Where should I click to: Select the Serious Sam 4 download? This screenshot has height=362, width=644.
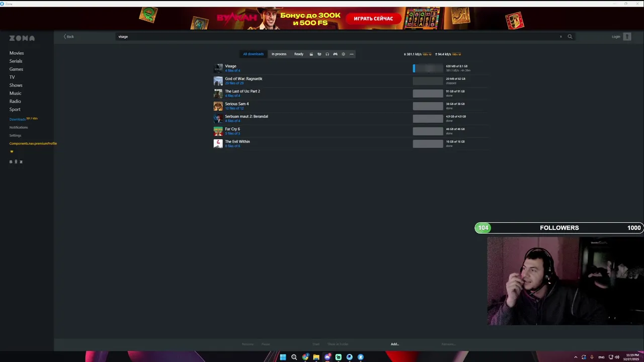click(351, 106)
